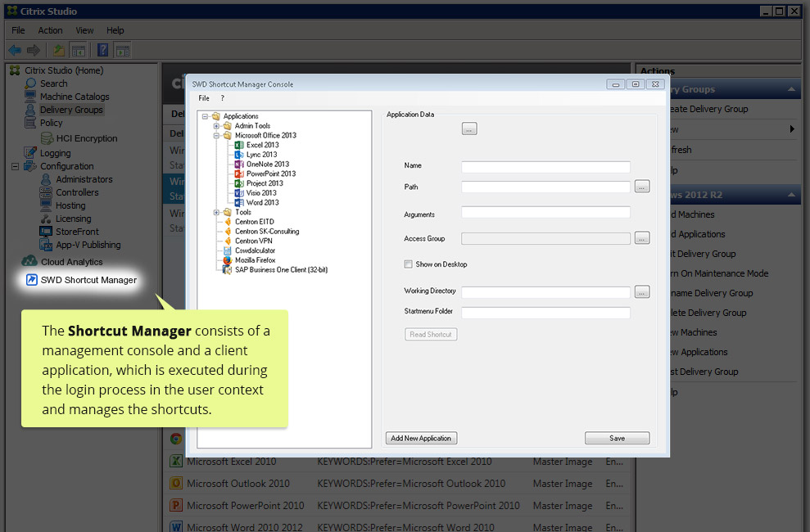
Task: Click the SWD Shortcut Manager arrow icon
Action: 31,280
